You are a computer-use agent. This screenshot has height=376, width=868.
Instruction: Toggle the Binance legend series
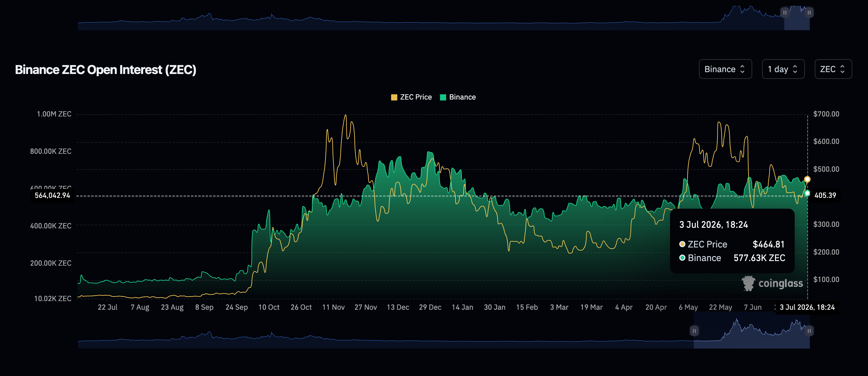click(458, 97)
